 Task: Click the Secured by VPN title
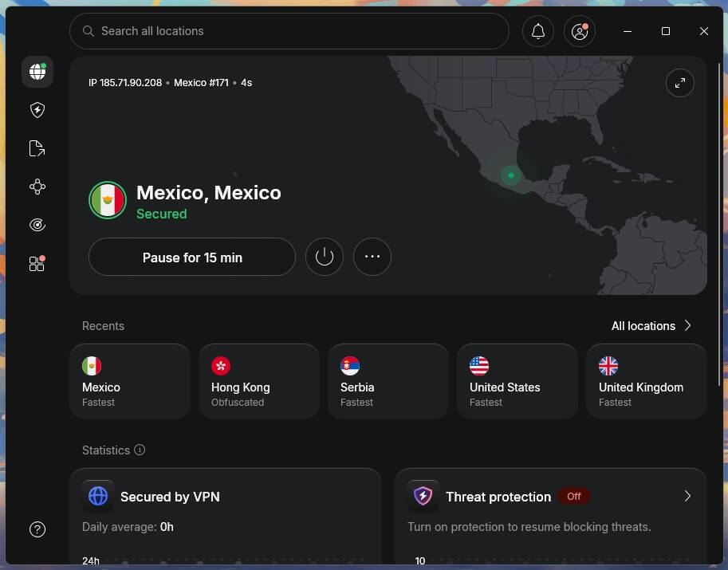[x=170, y=497]
